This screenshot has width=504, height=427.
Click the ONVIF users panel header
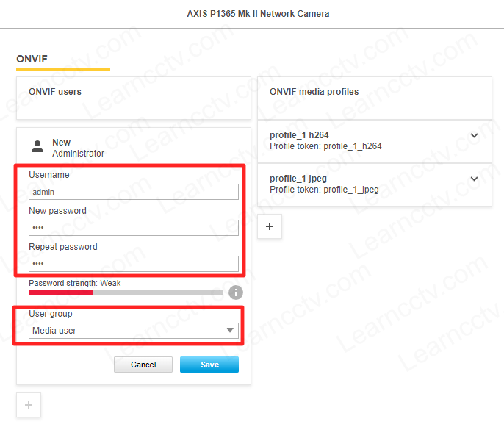[x=55, y=92]
